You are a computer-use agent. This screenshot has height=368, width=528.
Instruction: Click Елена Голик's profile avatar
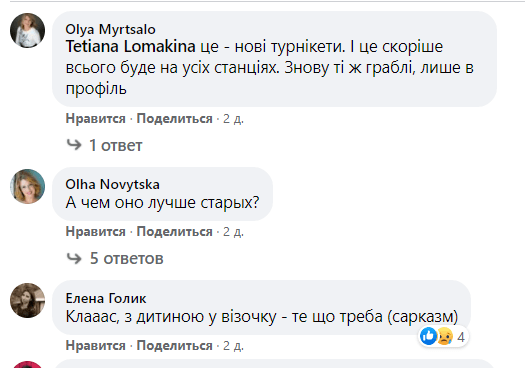tap(27, 301)
